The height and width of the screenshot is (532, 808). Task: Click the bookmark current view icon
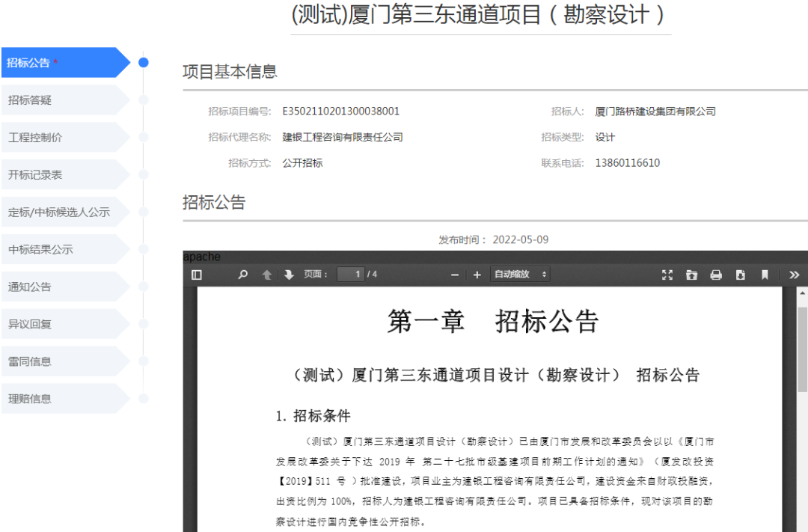765,275
